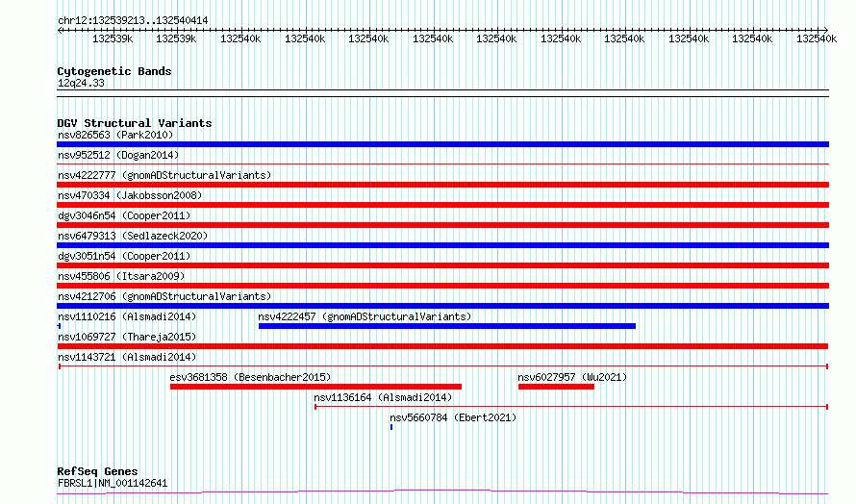Click the nsv826563 (Park2010) blue variant bar
The width and height of the screenshot is (856, 504).
[x=442, y=144]
